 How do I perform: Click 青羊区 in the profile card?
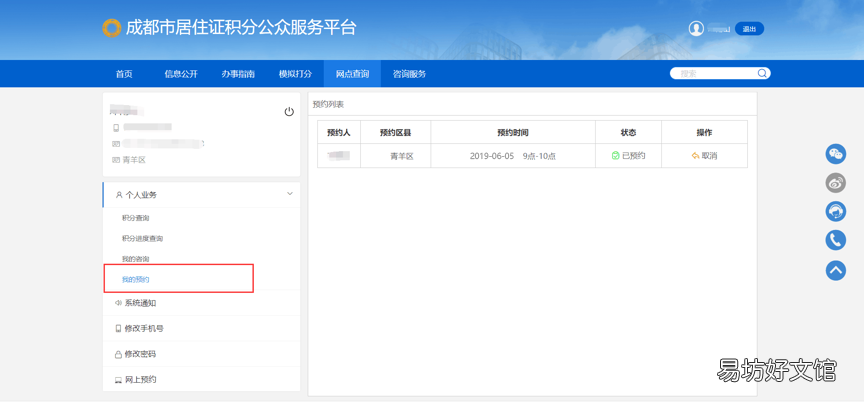point(134,160)
